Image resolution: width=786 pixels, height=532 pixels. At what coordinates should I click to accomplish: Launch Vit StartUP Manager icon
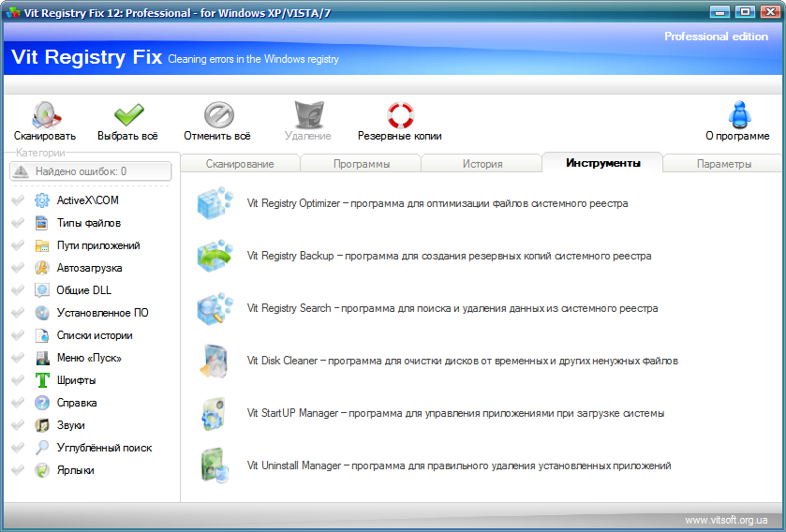pos(215,413)
